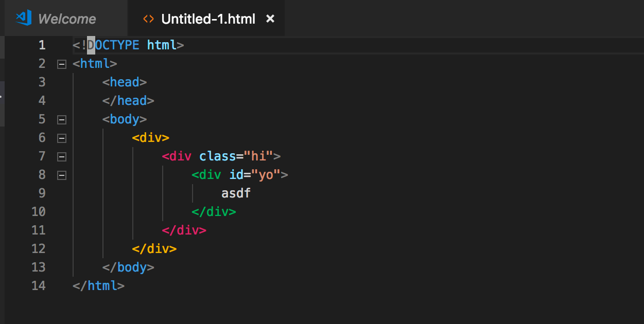Collapse the outer div fold on line 6
The width and height of the screenshot is (644, 324).
[x=61, y=138]
